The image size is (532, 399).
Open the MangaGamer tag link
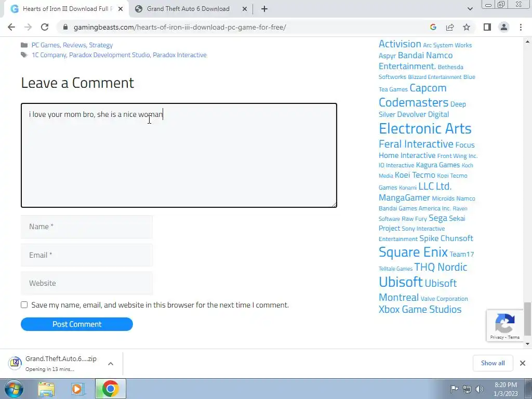[x=404, y=198]
